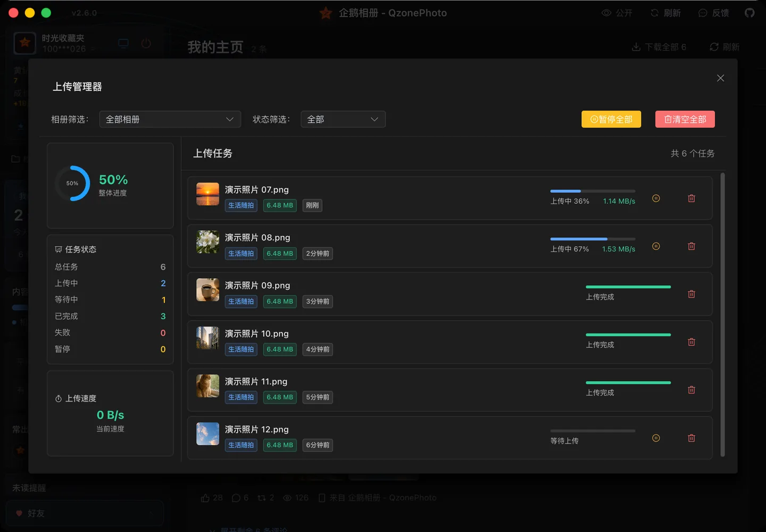Click 刷新 in the top title bar
This screenshot has width=766, height=532.
click(x=665, y=13)
